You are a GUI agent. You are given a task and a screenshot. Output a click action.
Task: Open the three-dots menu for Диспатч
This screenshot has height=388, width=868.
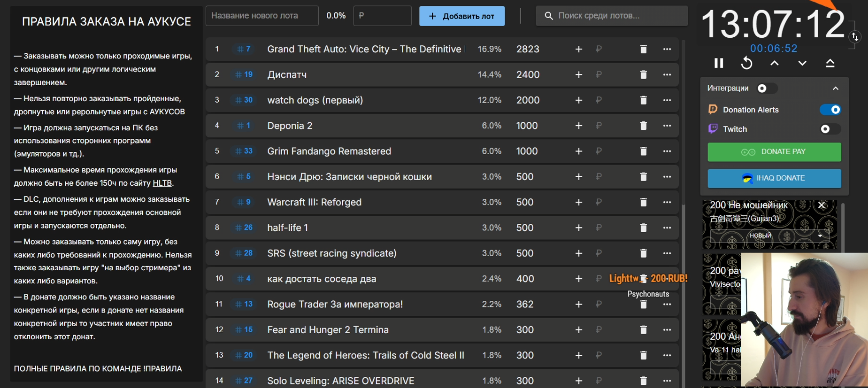click(667, 74)
